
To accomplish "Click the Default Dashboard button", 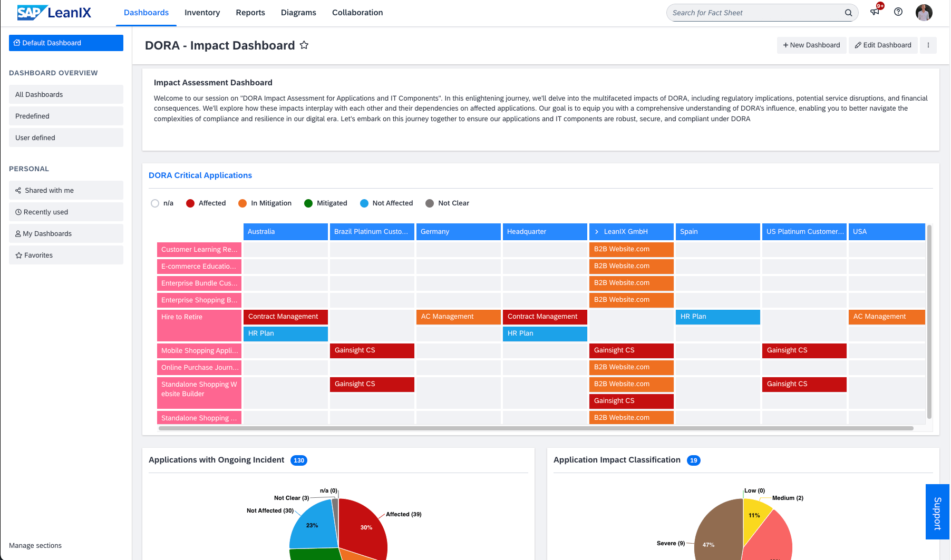I will point(66,43).
